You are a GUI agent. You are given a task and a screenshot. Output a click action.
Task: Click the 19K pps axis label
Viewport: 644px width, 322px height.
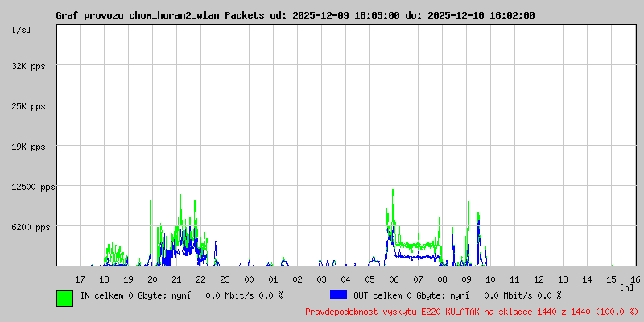28,147
